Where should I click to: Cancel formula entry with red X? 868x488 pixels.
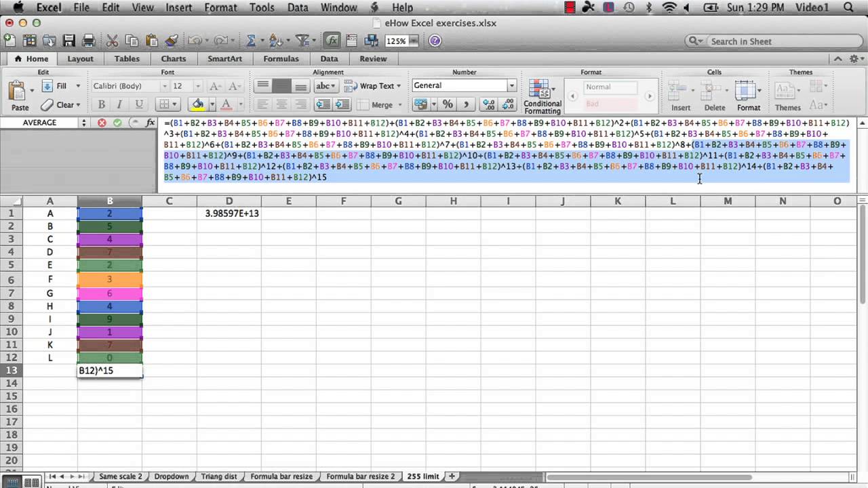[102, 123]
